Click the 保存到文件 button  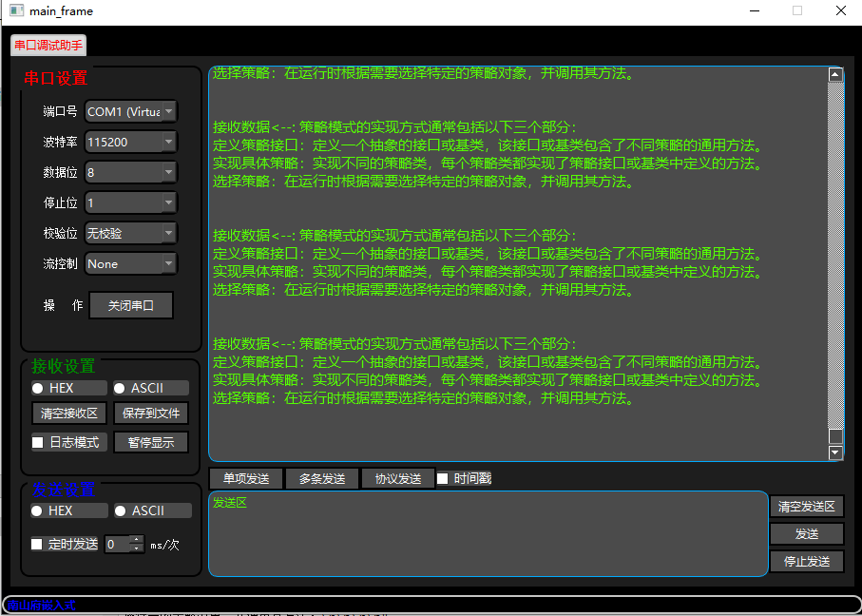pyautogui.click(x=151, y=413)
